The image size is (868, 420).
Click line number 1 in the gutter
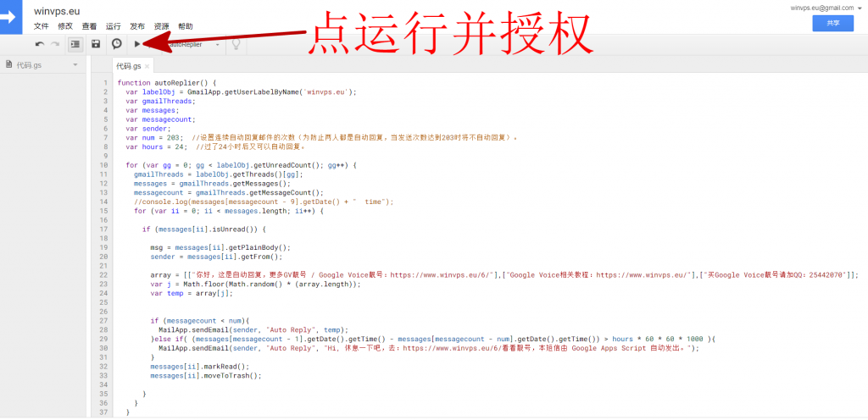click(105, 83)
